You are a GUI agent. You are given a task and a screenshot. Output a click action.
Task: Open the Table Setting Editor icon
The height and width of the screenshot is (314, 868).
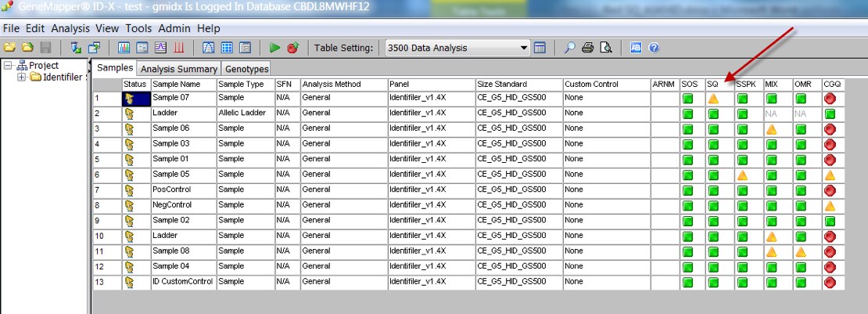[x=540, y=48]
